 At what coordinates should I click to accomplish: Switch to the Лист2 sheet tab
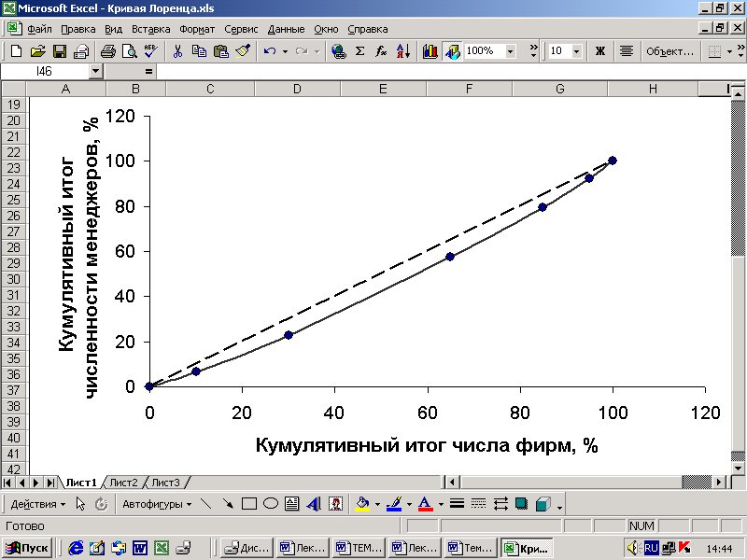[123, 483]
